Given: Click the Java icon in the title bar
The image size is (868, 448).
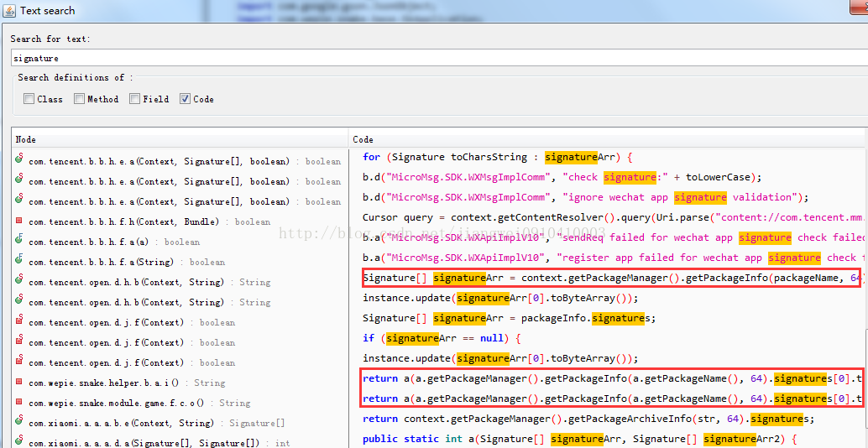Looking at the screenshot, I should pos(9,11).
